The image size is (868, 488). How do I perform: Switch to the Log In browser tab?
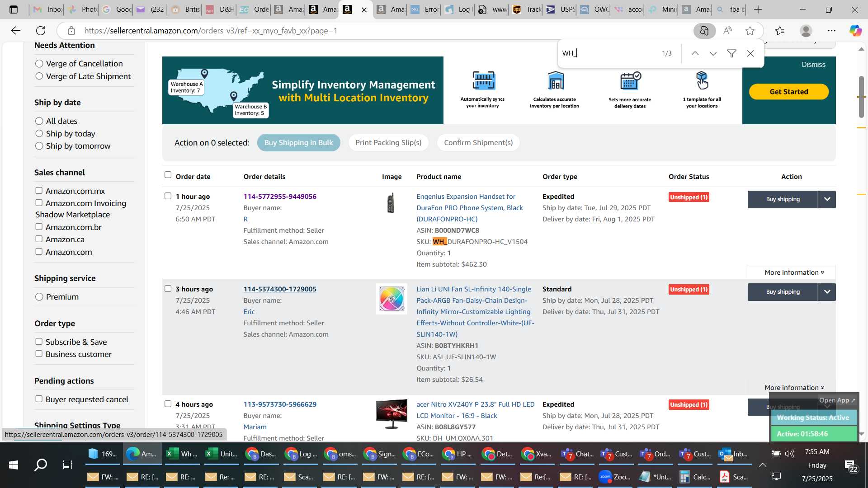[458, 9]
